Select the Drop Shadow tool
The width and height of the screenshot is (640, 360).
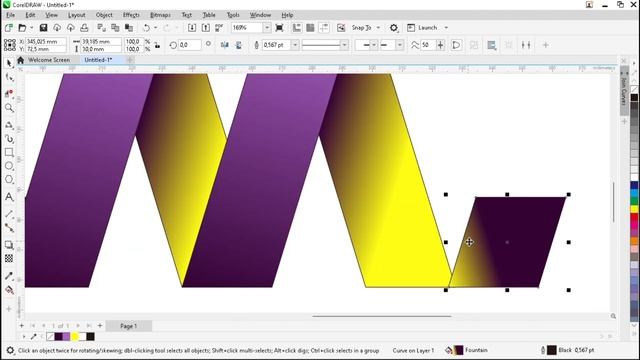point(9,245)
